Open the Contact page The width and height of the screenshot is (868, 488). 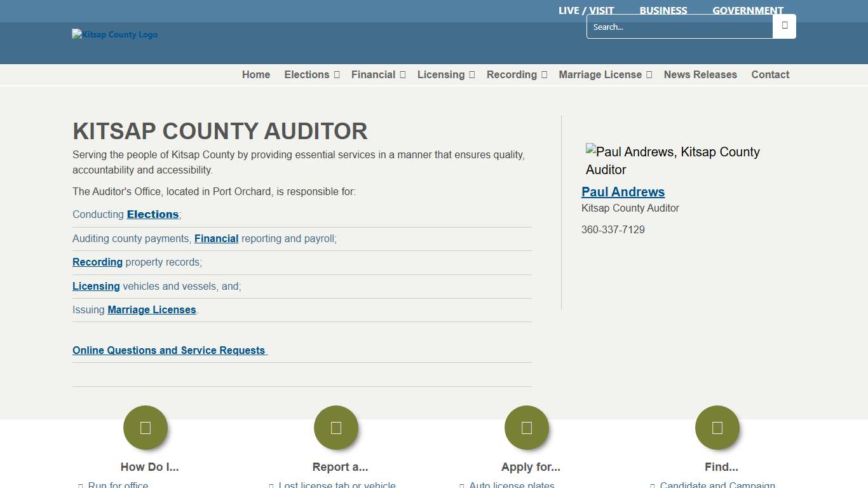coord(770,74)
